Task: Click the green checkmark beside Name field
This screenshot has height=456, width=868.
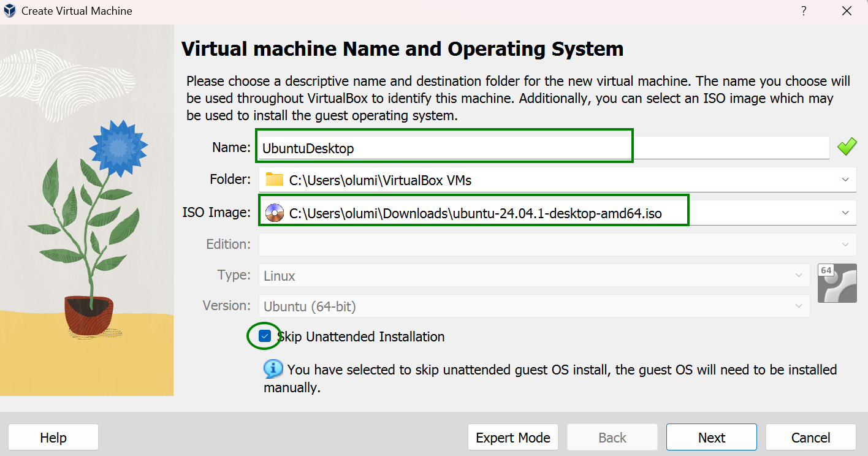Action: 847,147
